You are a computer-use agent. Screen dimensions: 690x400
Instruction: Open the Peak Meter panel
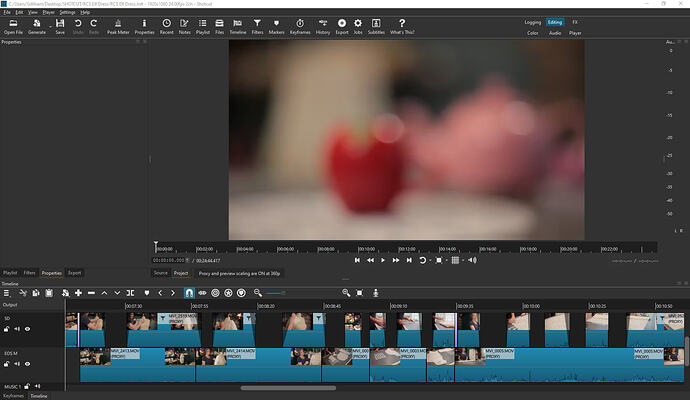(x=118, y=26)
